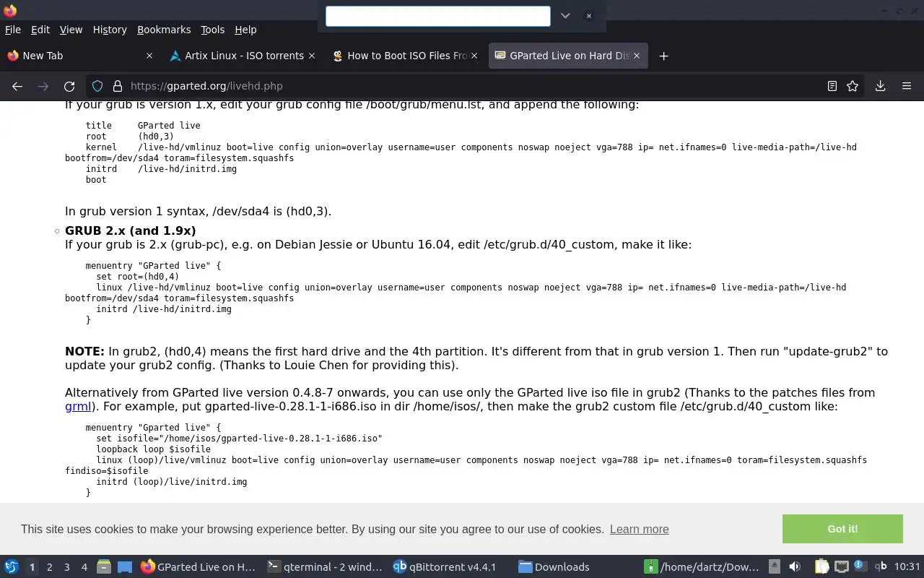Launch the file manager drawer icon in panel
Image resolution: width=924 pixels, height=578 pixels.
coord(103,566)
